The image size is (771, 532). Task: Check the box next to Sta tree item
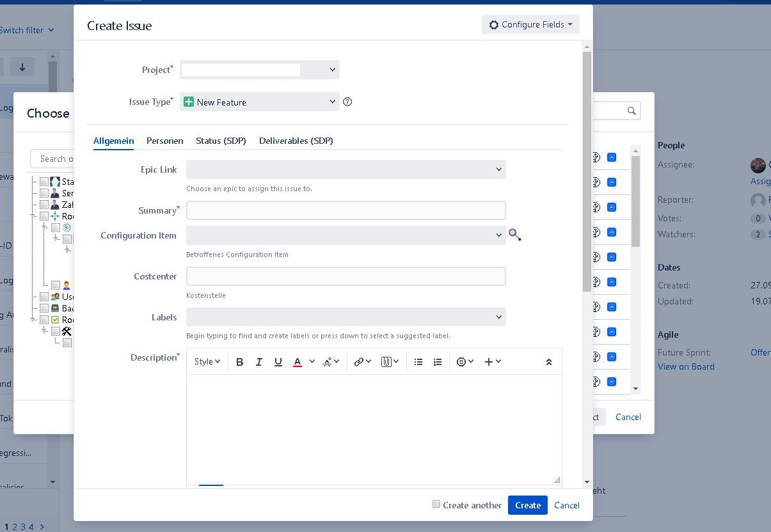(x=44, y=182)
